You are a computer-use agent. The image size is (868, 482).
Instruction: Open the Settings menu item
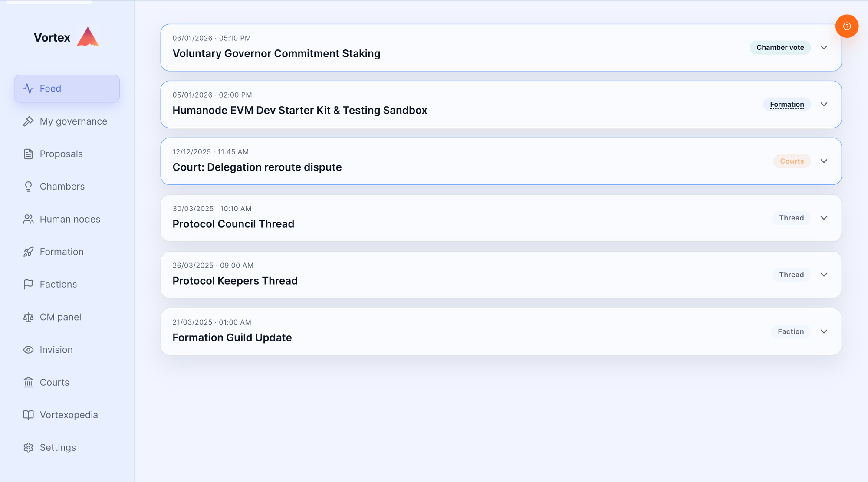point(57,447)
